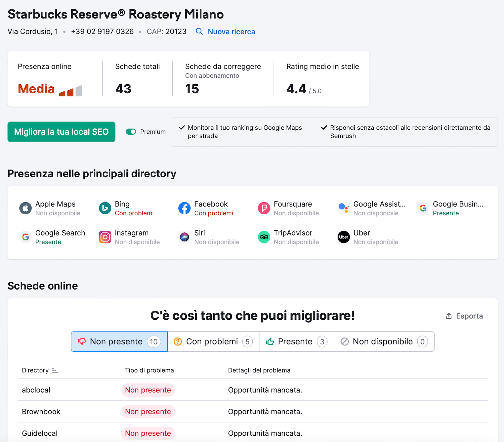Viewport: 504px width, 442px height.
Task: Click Non presente badge for abclocal
Action: (x=148, y=390)
